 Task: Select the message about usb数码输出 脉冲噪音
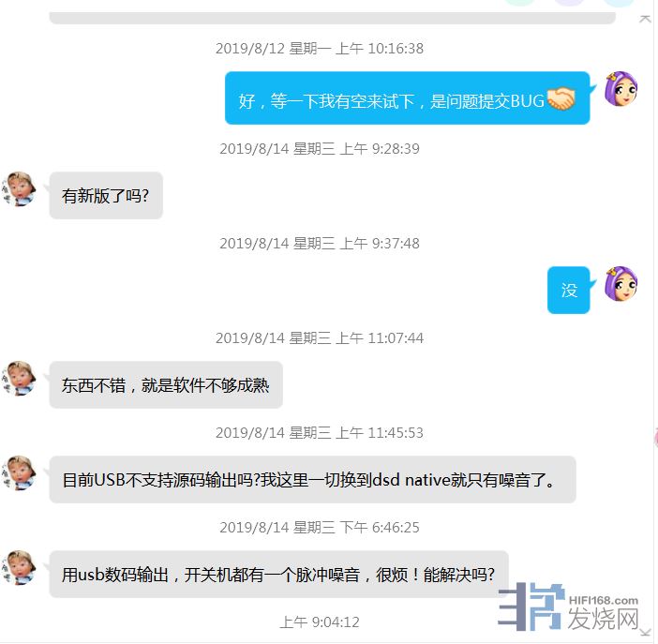click(278, 575)
